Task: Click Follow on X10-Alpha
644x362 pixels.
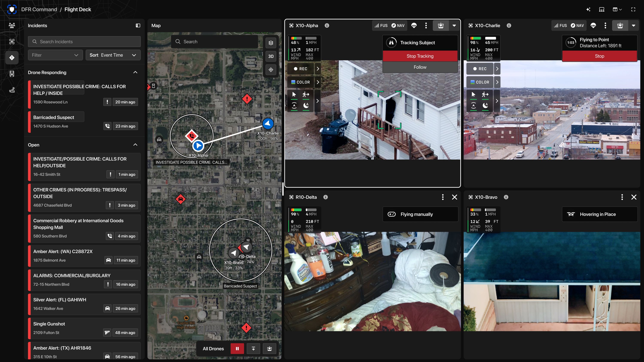Action: [x=420, y=67]
